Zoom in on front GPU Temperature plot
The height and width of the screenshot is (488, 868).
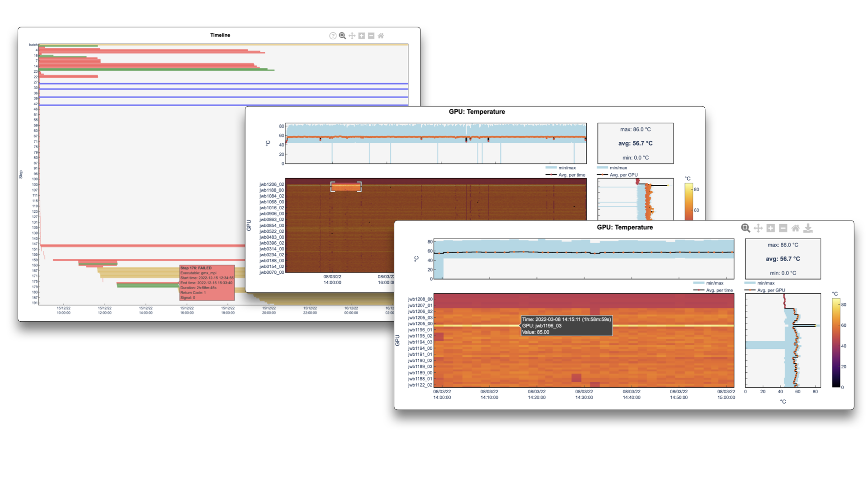(x=771, y=228)
